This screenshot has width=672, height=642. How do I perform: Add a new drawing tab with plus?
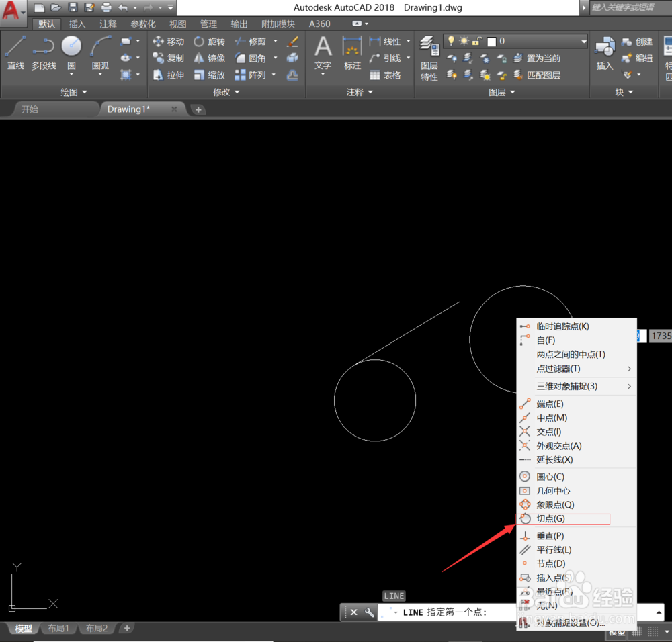[198, 110]
